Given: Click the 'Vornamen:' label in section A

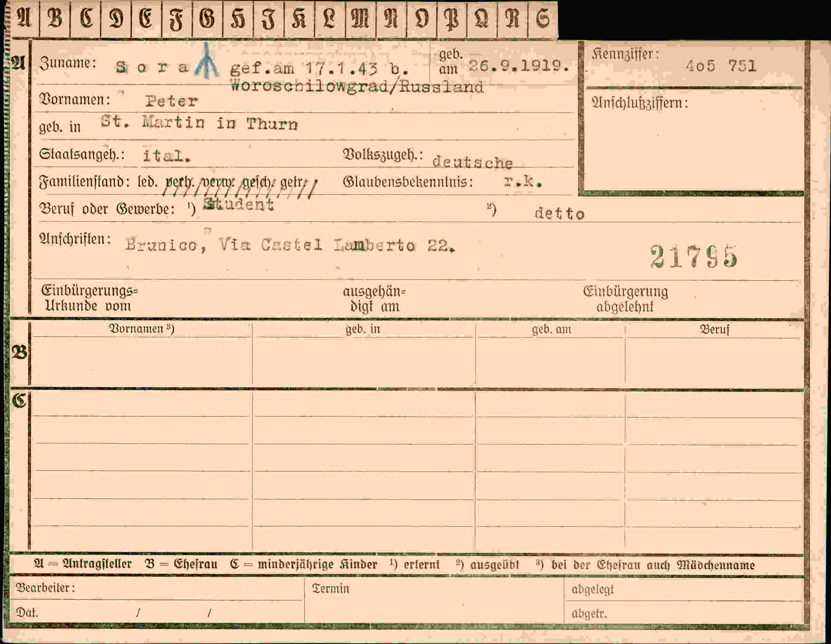Looking at the screenshot, I should click(75, 100).
